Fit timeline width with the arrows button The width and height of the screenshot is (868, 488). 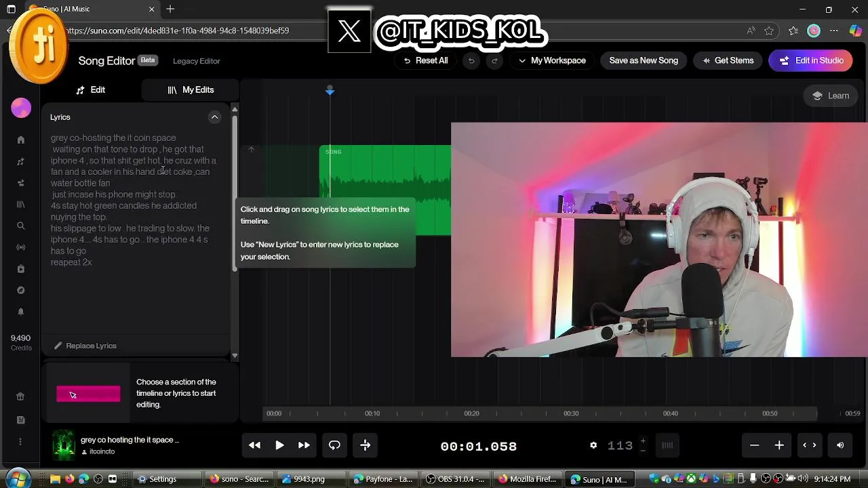(809, 445)
